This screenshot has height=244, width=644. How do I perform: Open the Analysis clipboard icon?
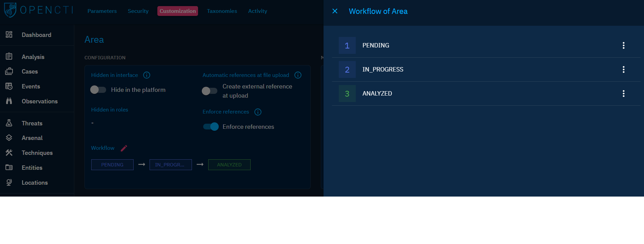tap(9, 57)
